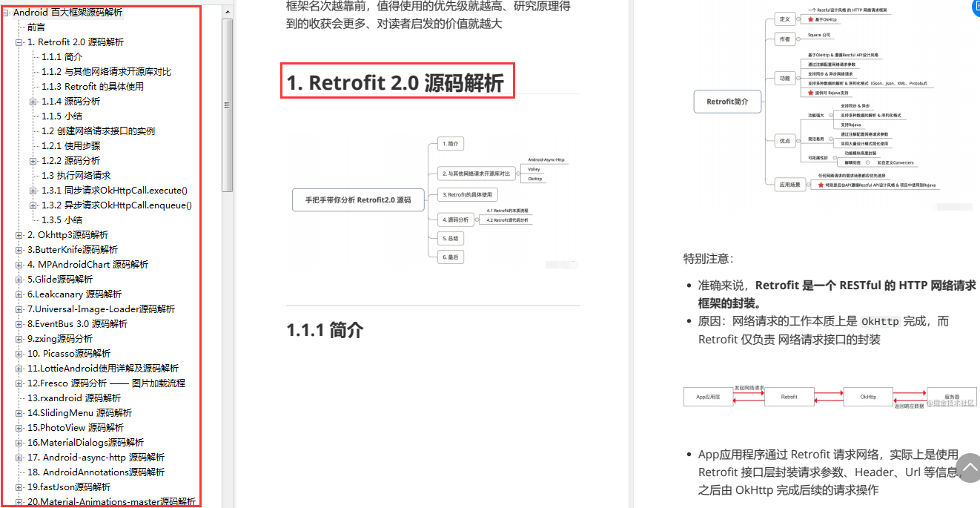Expand the 8.EventBus 3.0 源码解析 node
980x508 pixels.
pos(19,324)
